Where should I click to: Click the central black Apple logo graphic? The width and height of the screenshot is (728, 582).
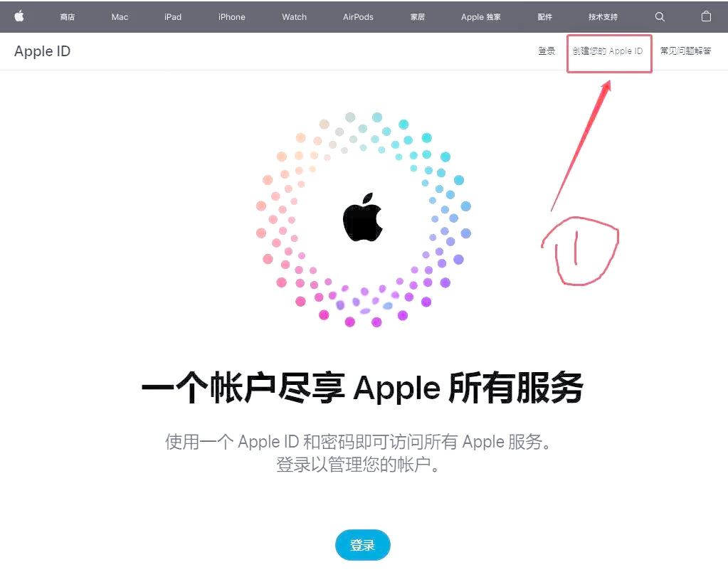click(x=363, y=217)
